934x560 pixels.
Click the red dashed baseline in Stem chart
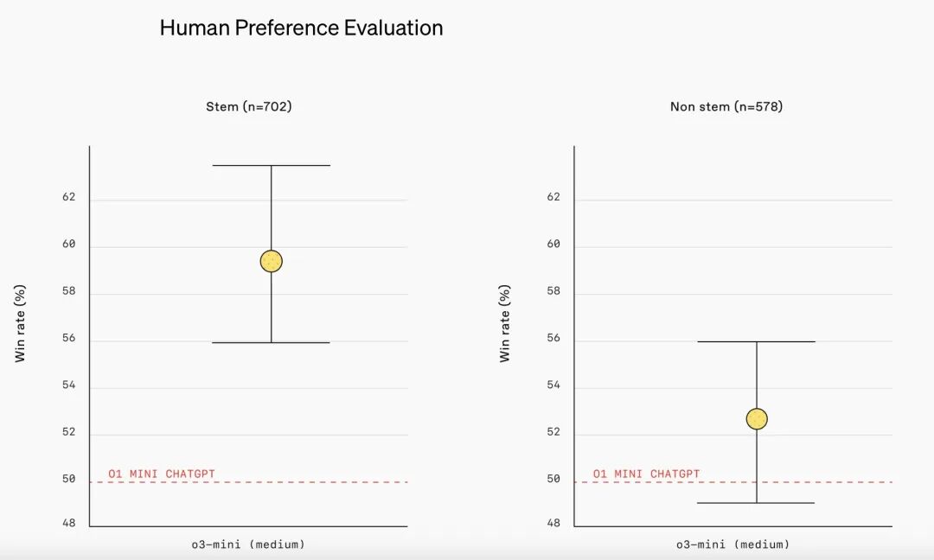[x=249, y=482]
